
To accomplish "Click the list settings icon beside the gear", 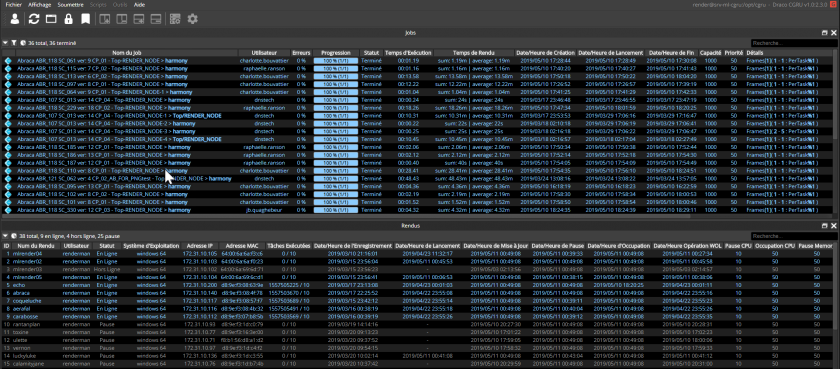I will (175, 19).
